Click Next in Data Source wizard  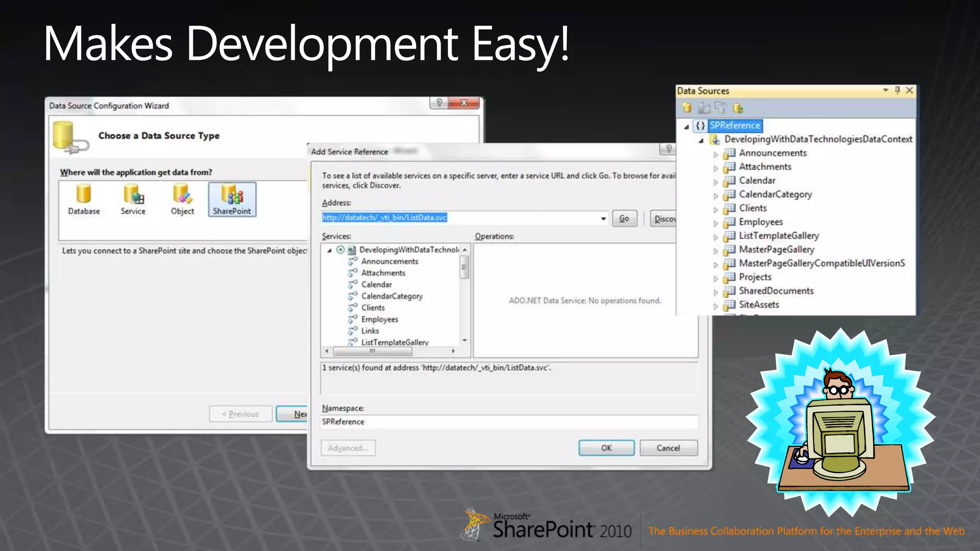(x=292, y=414)
